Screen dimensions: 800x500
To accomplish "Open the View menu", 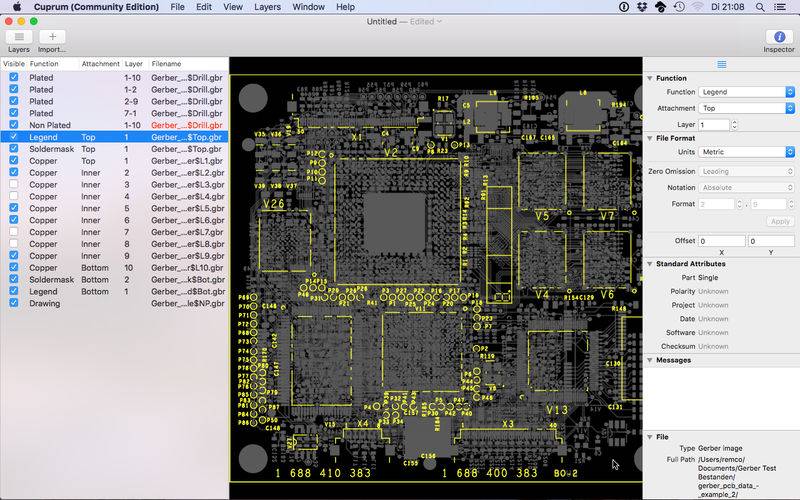I will 233,7.
